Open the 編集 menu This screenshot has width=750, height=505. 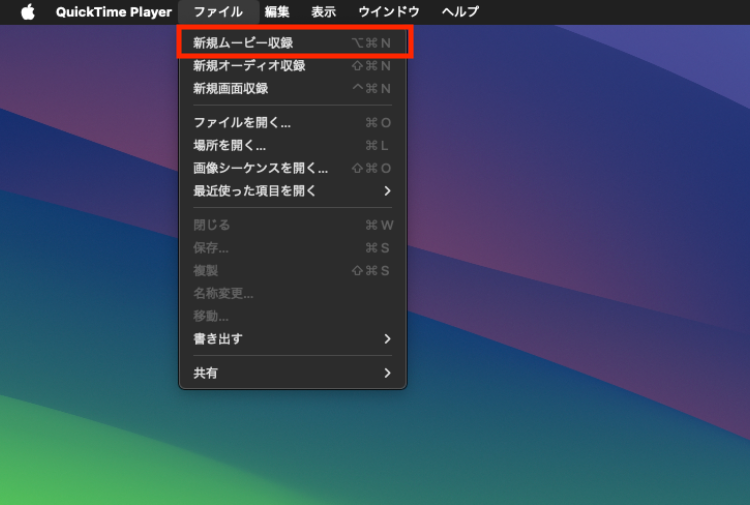(x=277, y=12)
